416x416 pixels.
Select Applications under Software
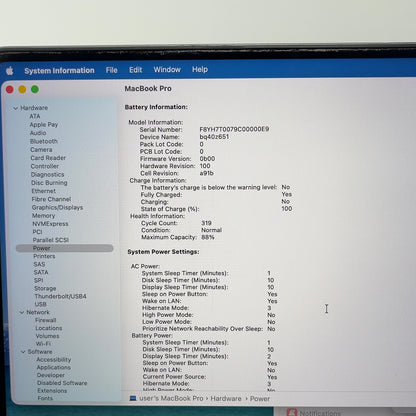click(x=54, y=367)
